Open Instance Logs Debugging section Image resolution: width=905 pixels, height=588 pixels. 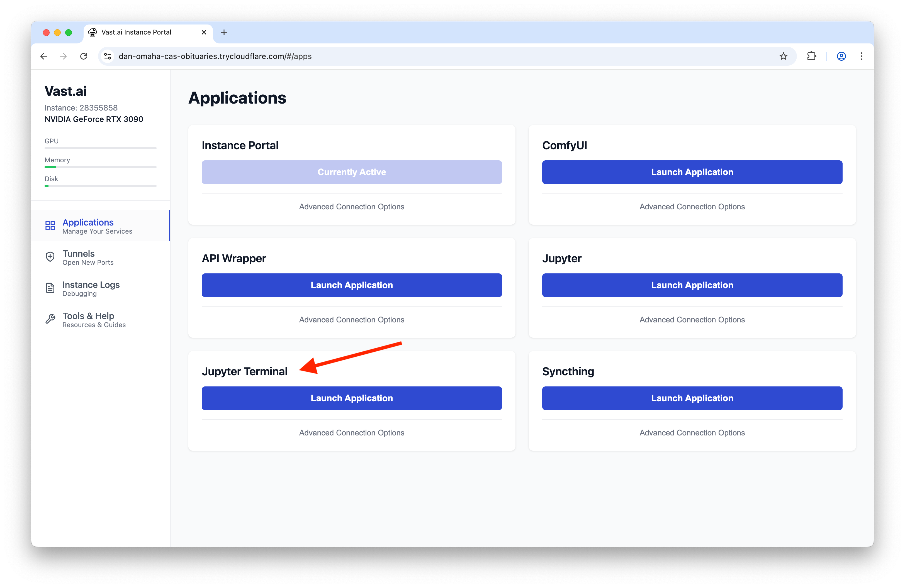100,288
